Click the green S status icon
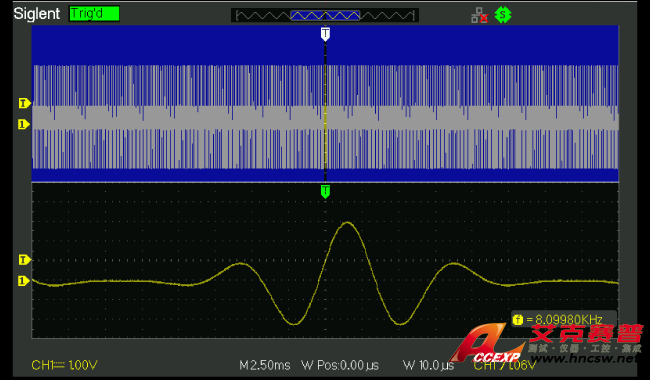The height and width of the screenshot is (380, 650). [x=503, y=15]
